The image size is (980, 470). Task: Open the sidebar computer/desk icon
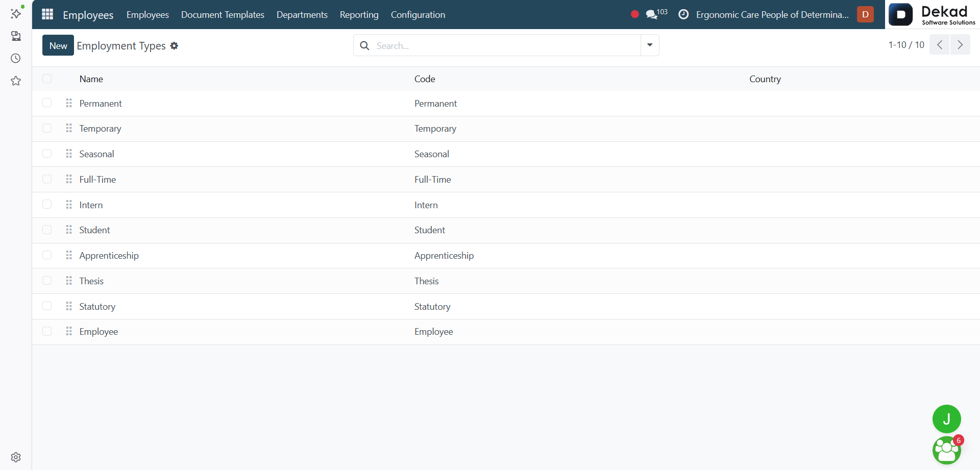(16, 36)
